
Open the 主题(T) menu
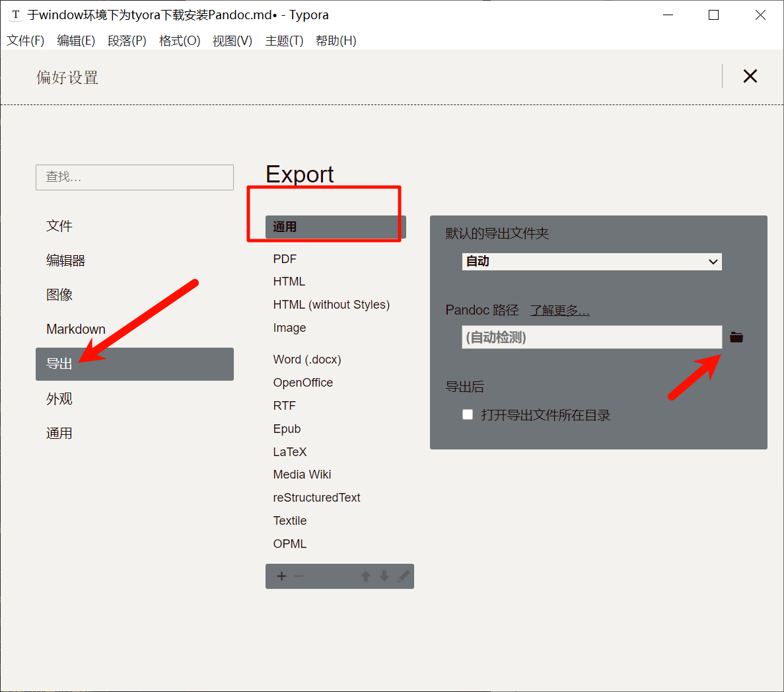(x=284, y=40)
